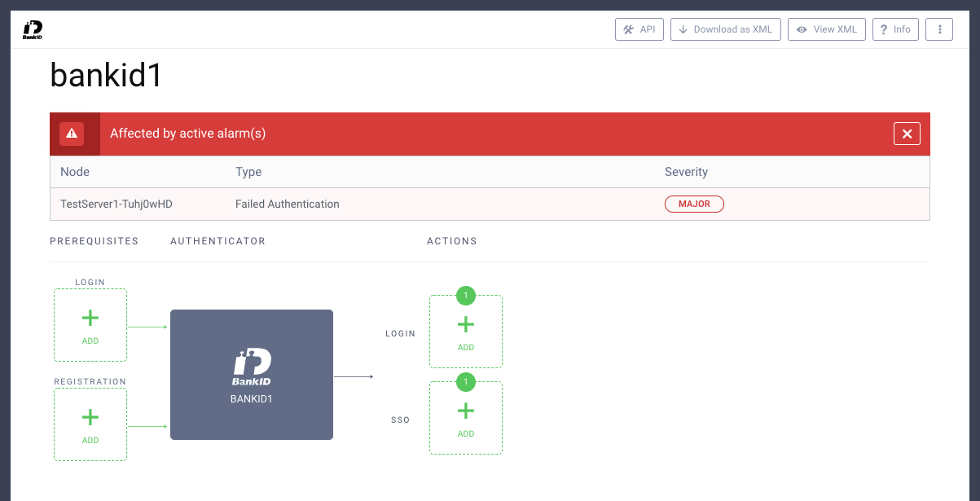Click the Type column header
Viewport: 980px width, 501px height.
(248, 172)
